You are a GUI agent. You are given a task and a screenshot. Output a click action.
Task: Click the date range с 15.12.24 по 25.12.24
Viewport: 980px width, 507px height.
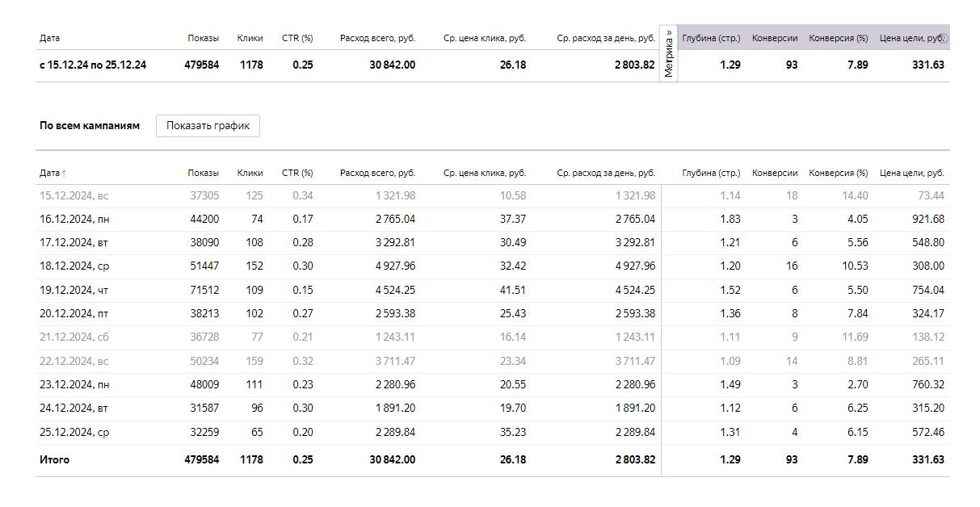pyautogui.click(x=93, y=65)
